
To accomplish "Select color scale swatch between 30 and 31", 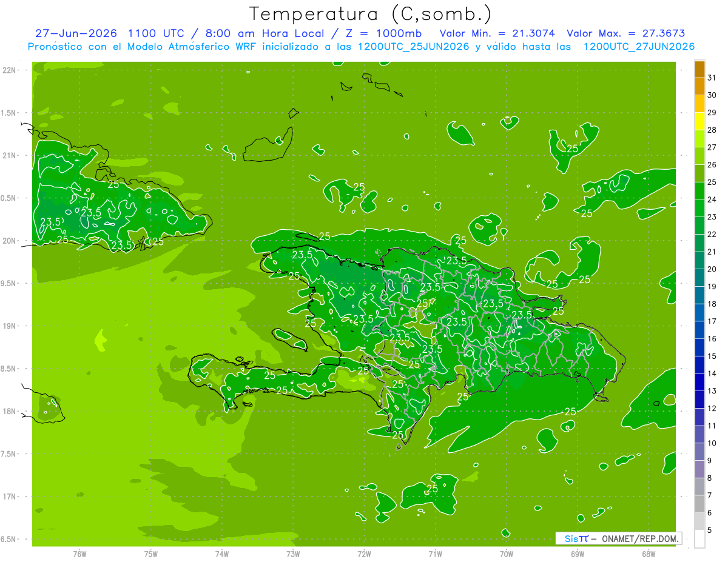I will 699,86.
